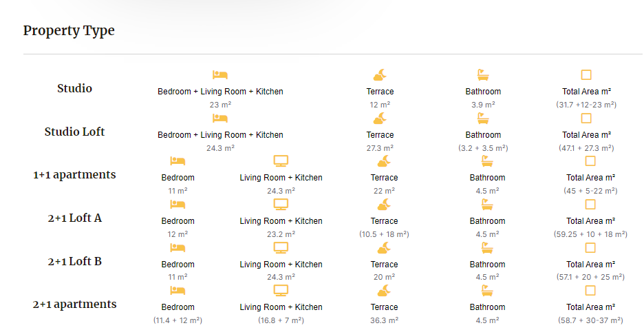Image resolution: width=644 pixels, height=330 pixels.
Task: Click the square Total Area icon for 2+1 Loft B
Action: [x=590, y=248]
